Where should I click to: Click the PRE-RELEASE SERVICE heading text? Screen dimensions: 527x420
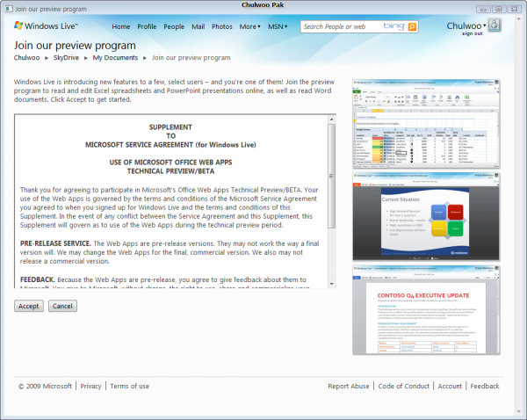click(55, 243)
